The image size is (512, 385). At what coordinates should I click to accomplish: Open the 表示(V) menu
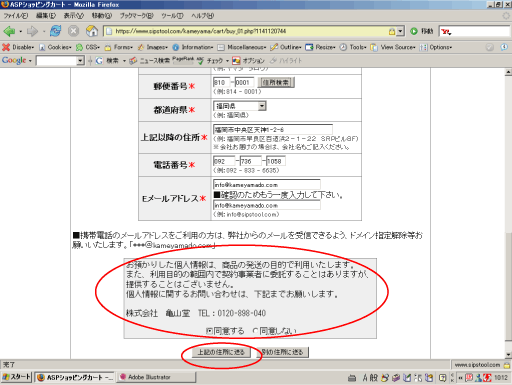pos(74,16)
